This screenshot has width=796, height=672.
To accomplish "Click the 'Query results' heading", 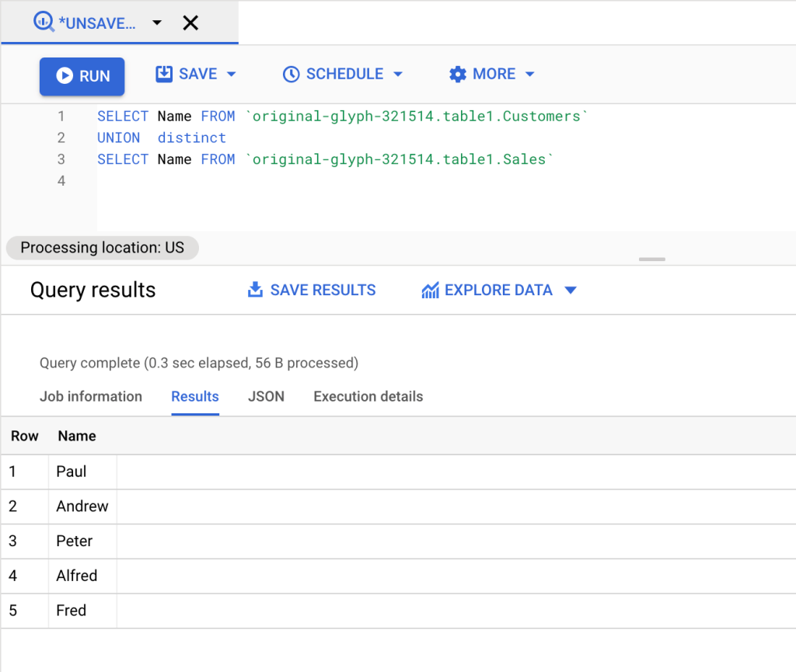I will [x=93, y=290].
